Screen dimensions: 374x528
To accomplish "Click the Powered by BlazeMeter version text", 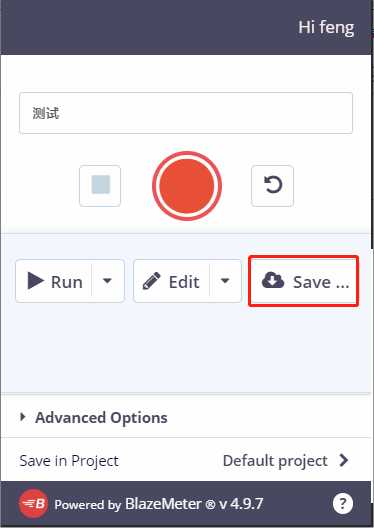I will (x=159, y=504).
